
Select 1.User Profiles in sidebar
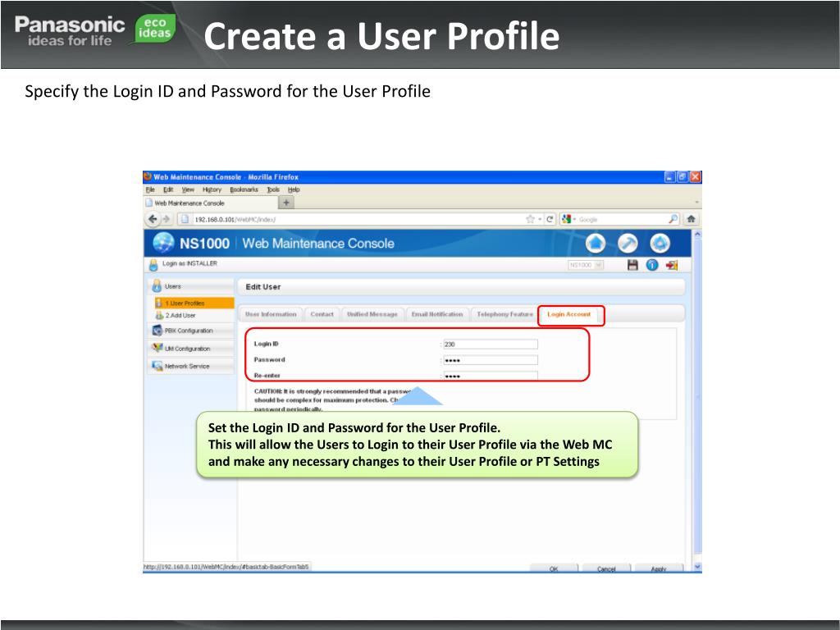[194, 304]
